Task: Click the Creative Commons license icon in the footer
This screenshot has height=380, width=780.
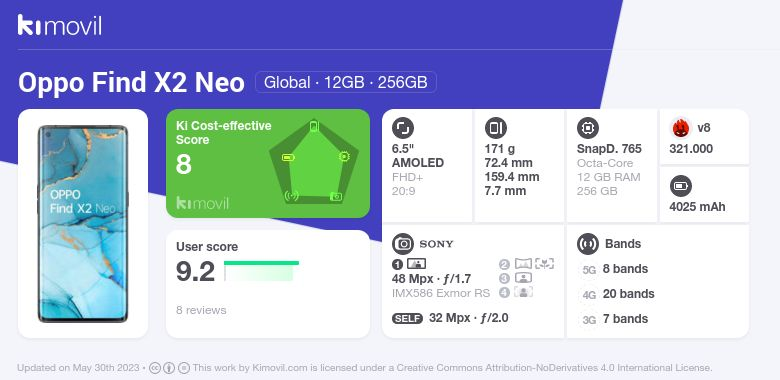Action: tap(155, 368)
